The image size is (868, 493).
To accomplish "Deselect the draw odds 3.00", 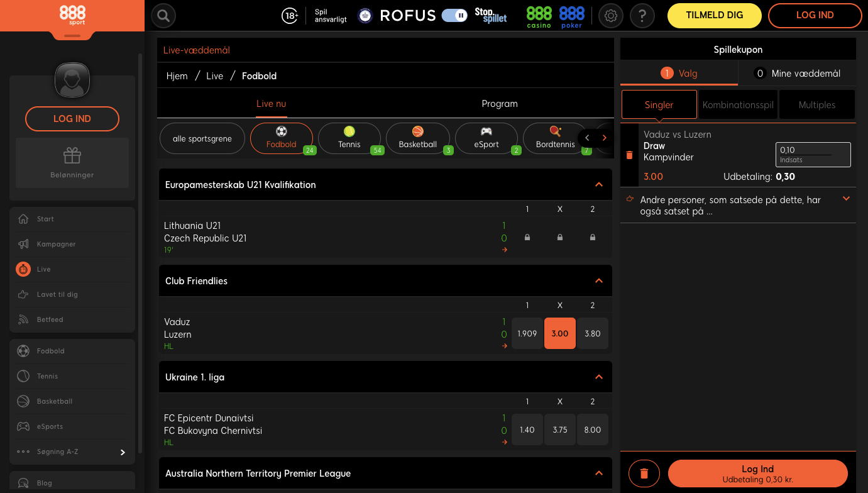I will click(560, 334).
